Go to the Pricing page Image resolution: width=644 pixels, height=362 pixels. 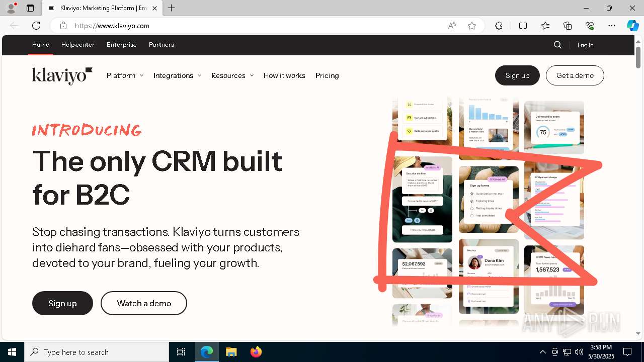coord(327,75)
